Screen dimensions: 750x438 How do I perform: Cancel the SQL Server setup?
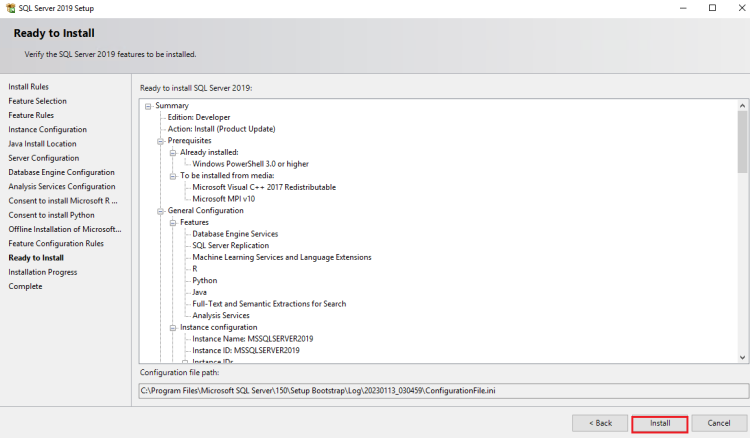point(719,424)
